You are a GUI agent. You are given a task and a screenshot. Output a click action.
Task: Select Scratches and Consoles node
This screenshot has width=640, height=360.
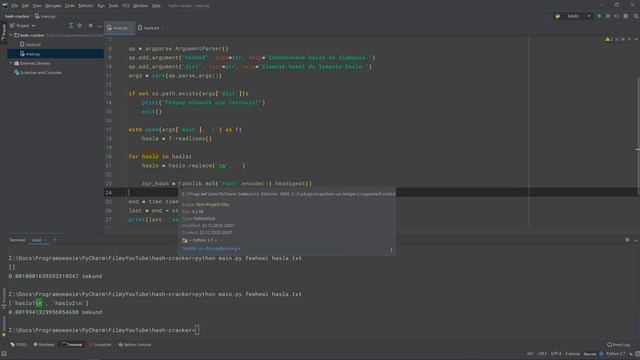point(38,73)
